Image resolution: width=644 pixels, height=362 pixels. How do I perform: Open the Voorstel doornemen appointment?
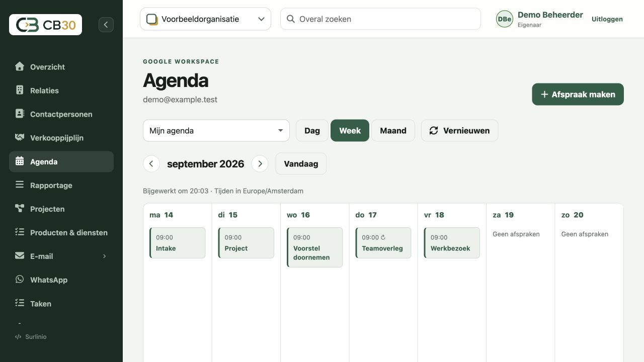click(x=314, y=247)
